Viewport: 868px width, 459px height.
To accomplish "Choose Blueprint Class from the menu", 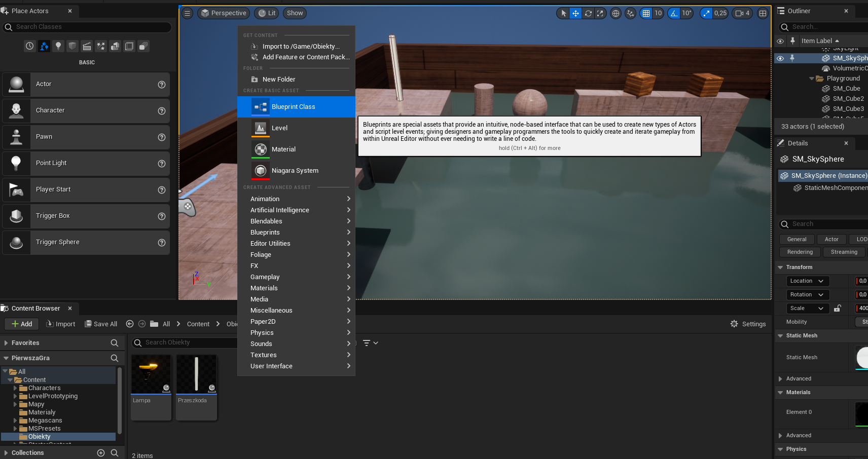I will point(293,107).
